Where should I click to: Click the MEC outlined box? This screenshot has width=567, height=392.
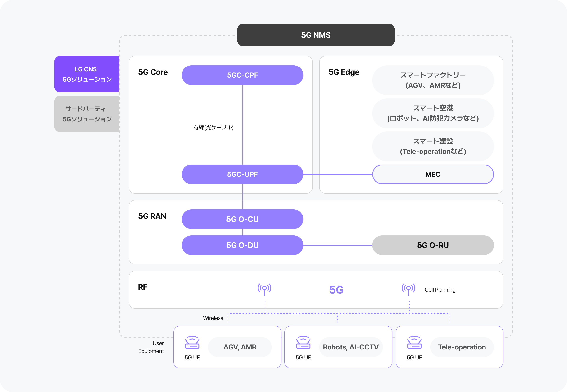point(433,174)
